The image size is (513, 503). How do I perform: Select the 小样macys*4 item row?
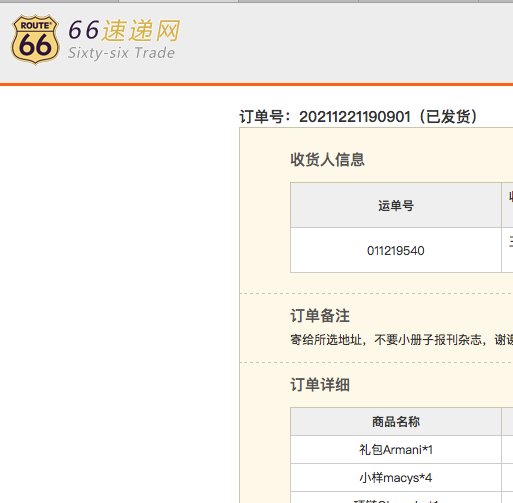click(396, 478)
